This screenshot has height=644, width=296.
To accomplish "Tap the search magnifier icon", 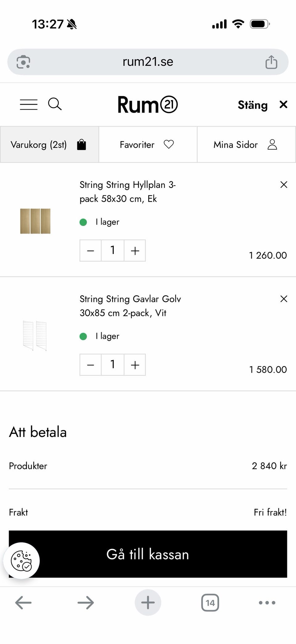I will click(x=55, y=104).
